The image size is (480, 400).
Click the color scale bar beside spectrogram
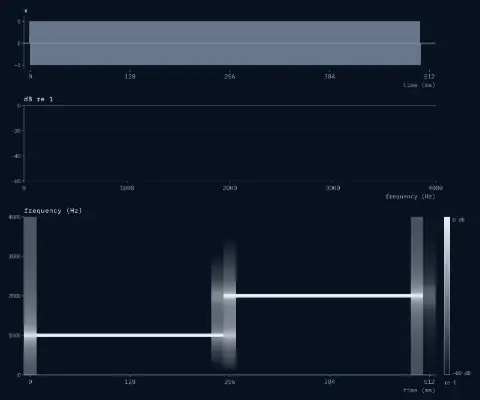point(447,296)
